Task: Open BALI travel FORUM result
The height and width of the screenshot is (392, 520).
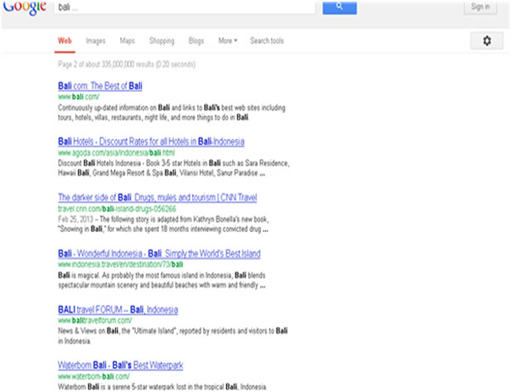Action: (118, 310)
